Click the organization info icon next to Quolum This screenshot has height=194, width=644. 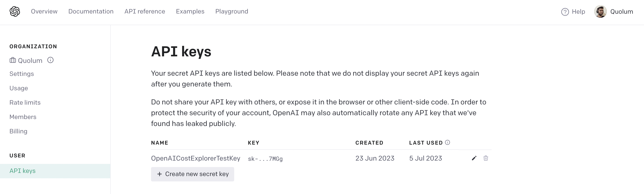point(50,60)
